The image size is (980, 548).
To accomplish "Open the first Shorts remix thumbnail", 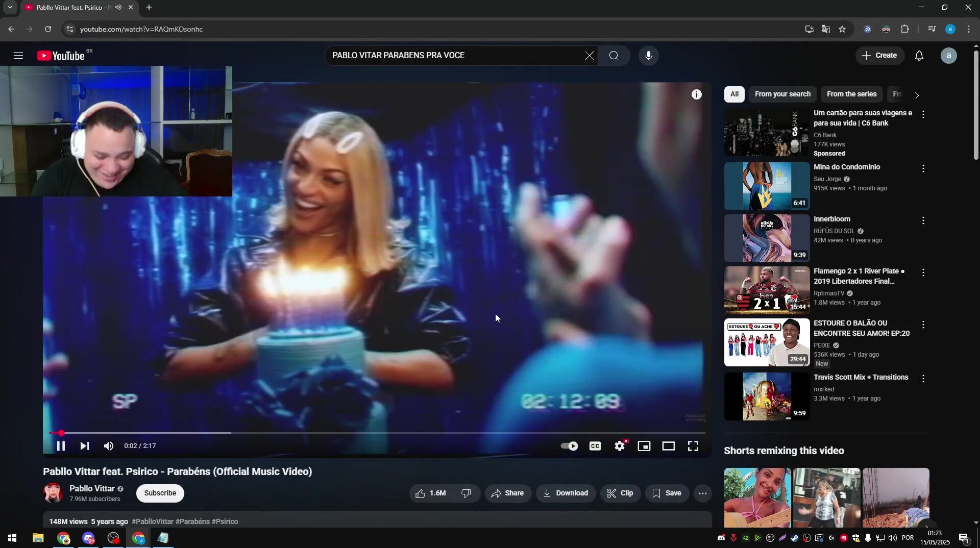I will (757, 497).
